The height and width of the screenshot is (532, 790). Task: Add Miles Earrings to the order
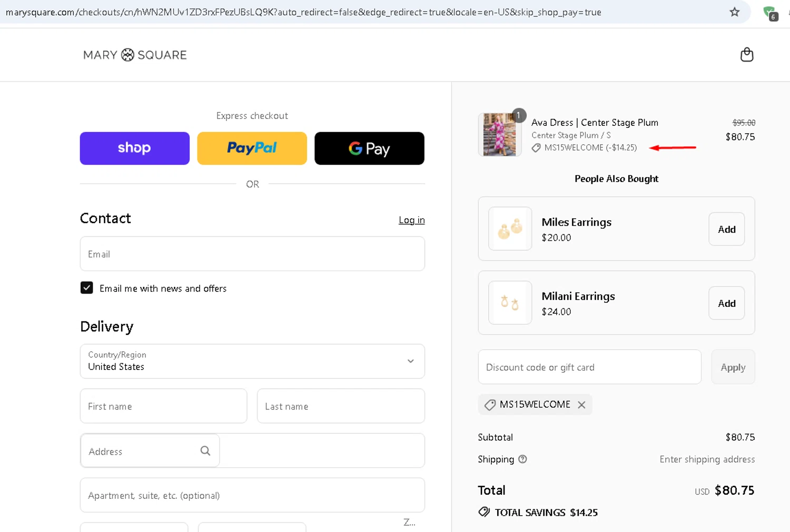pos(726,229)
